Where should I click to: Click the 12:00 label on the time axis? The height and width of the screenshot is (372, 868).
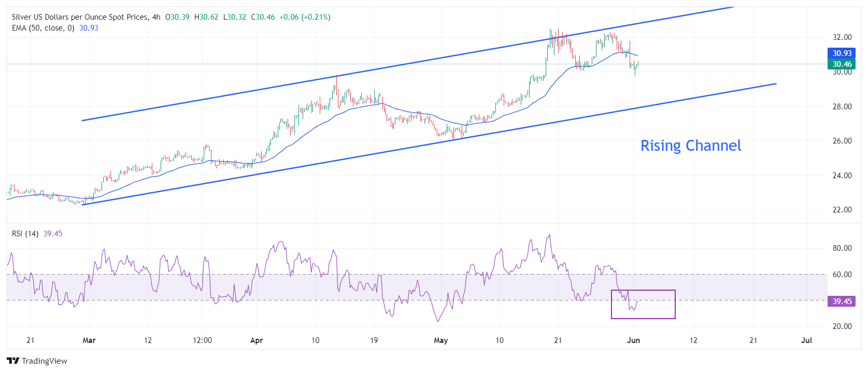(x=202, y=340)
